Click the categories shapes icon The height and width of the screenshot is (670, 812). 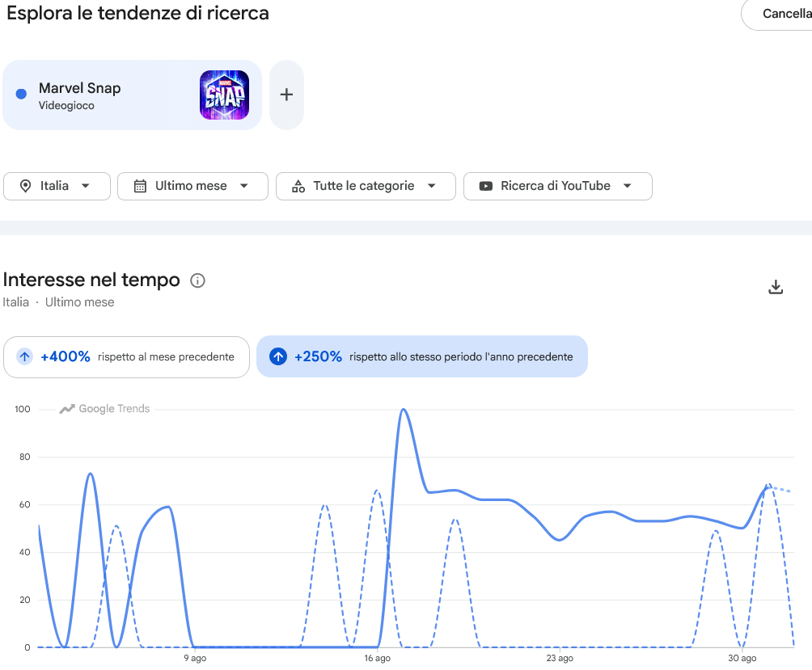tap(298, 186)
